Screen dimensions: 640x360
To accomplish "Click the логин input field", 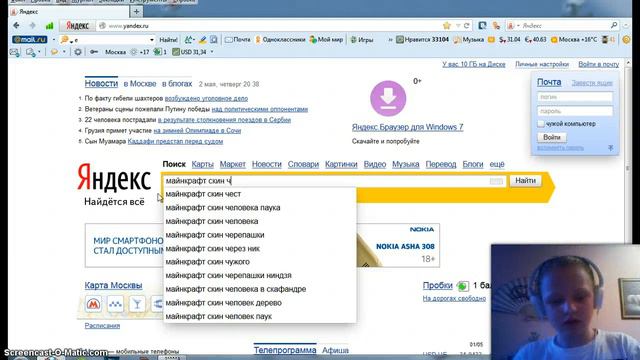I will click(575, 97).
